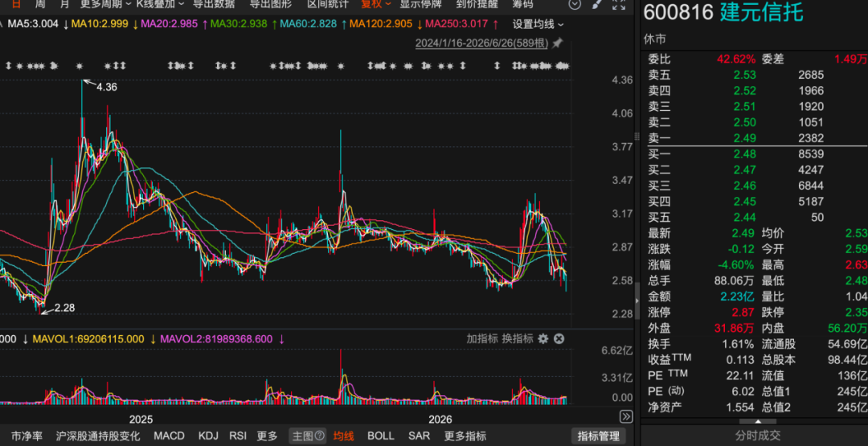Click the MA30:2.938 moving average label
Screen dimensions: 868x446
pyautogui.click(x=238, y=24)
